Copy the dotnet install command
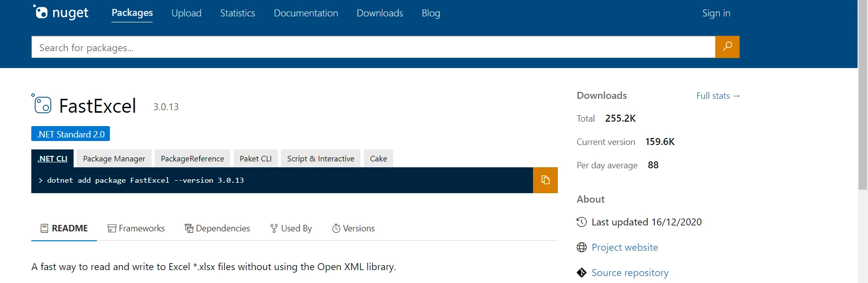868x283 pixels. pyautogui.click(x=545, y=180)
